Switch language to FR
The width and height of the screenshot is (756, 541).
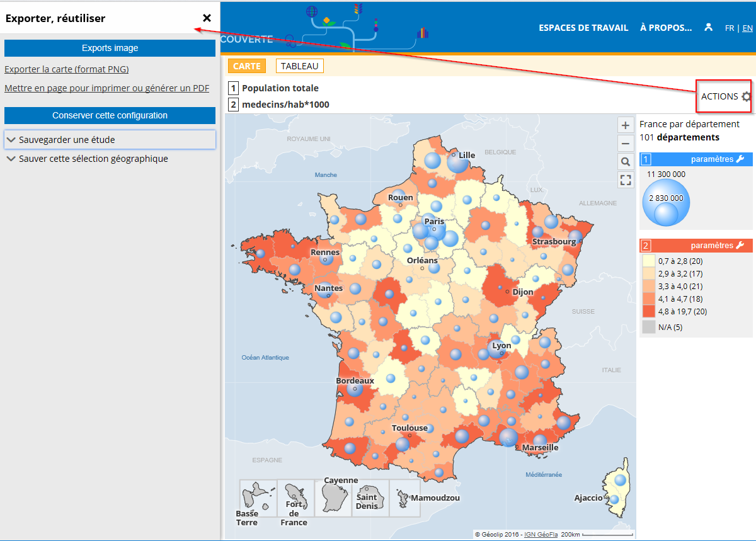point(730,28)
